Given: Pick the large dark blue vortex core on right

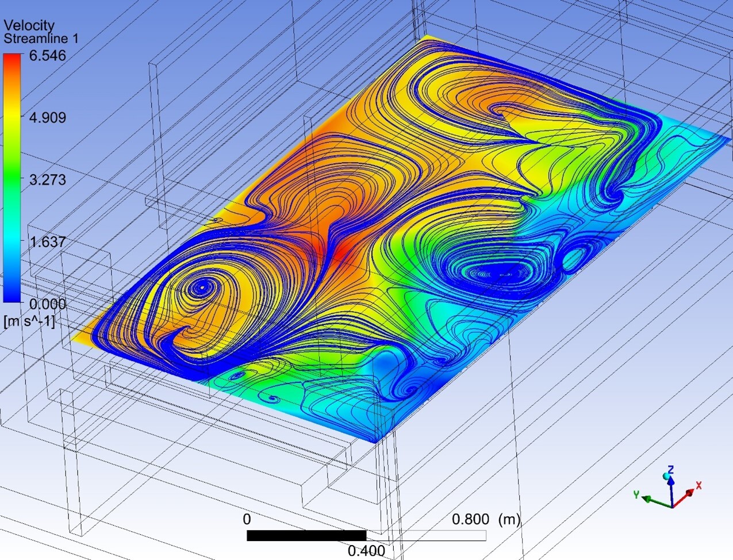Looking at the screenshot, I should [499, 273].
